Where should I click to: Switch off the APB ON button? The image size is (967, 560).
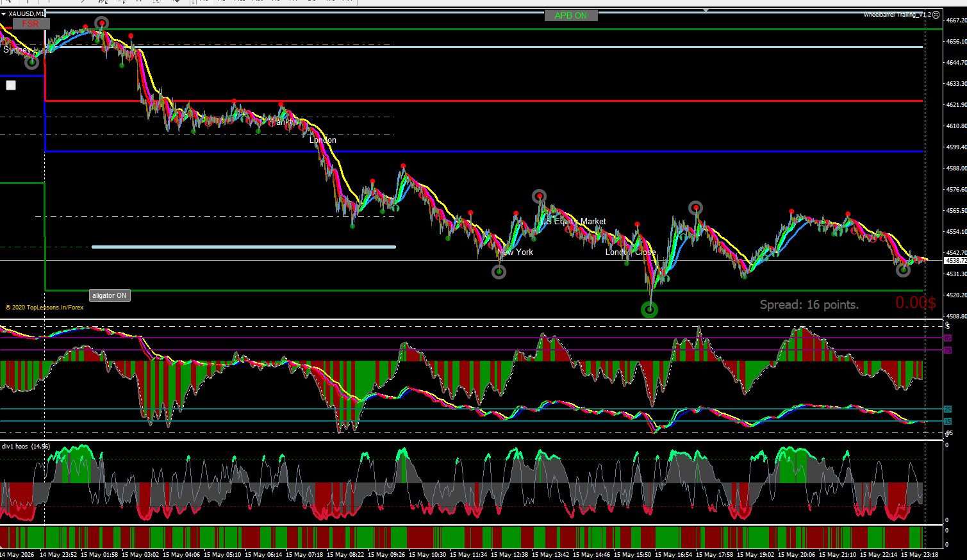pos(571,15)
